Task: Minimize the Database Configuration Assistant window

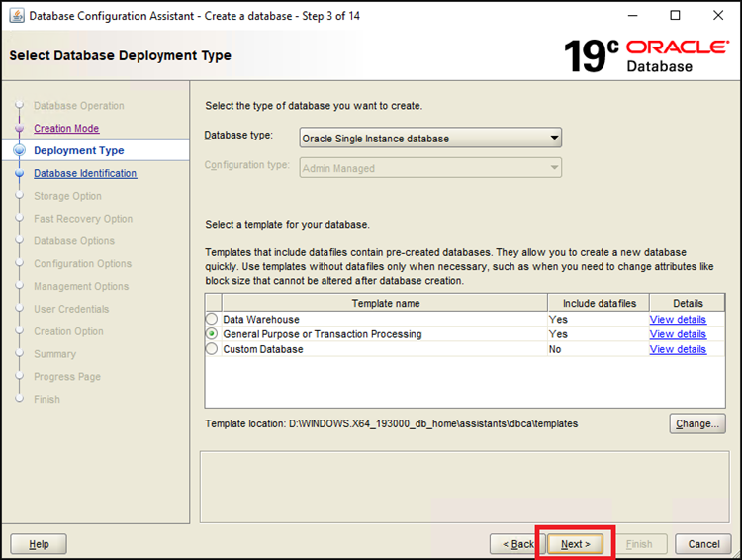Action: (x=633, y=16)
